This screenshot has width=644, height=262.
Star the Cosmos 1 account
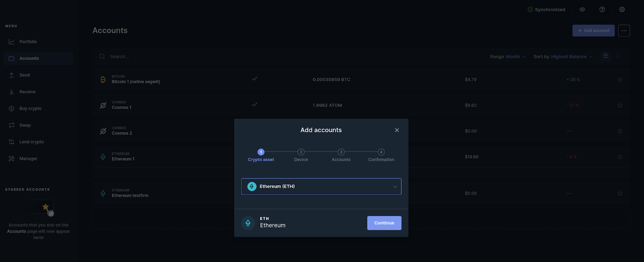point(620,105)
